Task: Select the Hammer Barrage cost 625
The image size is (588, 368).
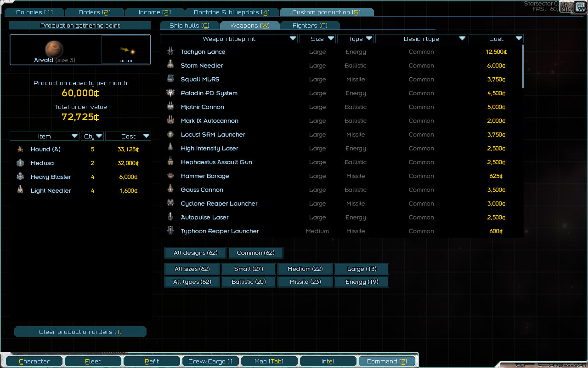Action: 496,176
